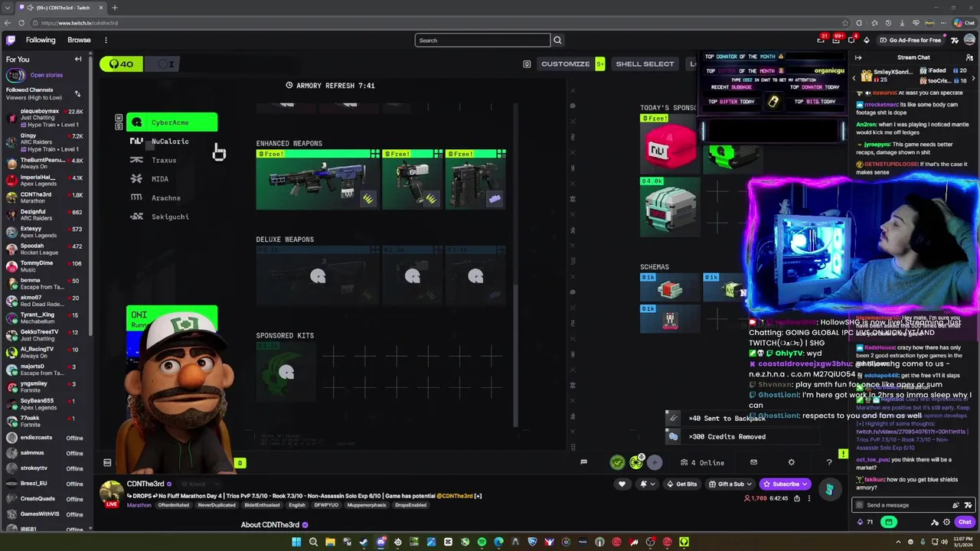Open Spotify from taskbar
This screenshot has height=551, width=980.
(x=482, y=542)
